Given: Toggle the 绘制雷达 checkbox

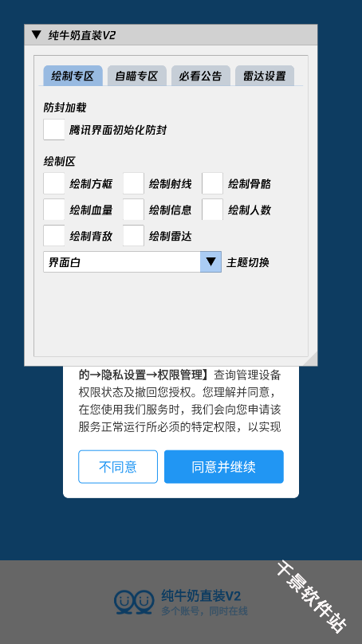Looking at the screenshot, I should pyautogui.click(x=133, y=236).
